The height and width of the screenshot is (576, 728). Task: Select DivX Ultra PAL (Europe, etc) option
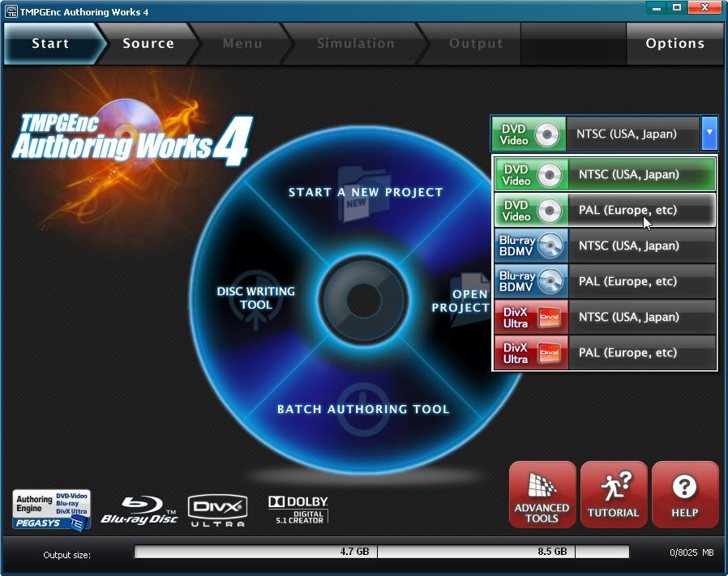[604, 353]
